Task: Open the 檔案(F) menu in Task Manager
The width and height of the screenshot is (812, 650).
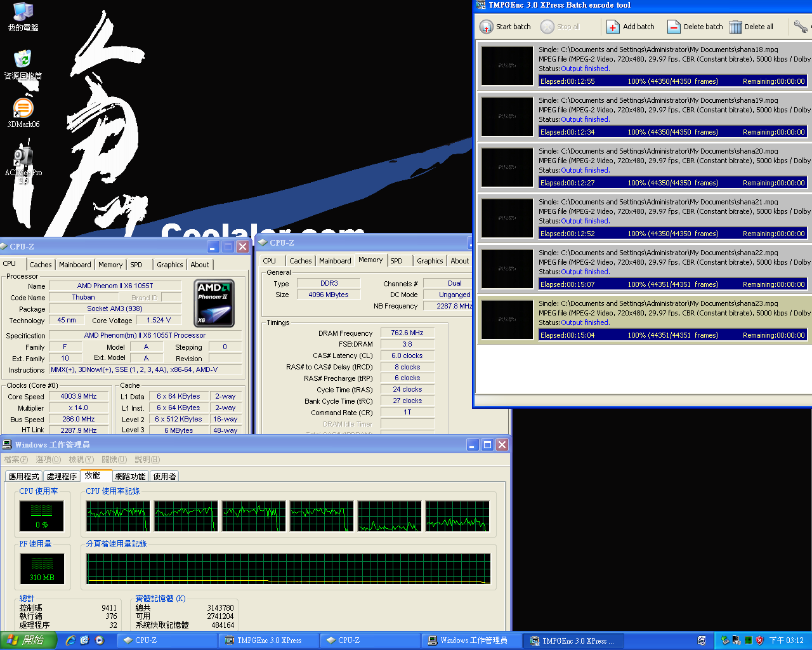Action: (x=16, y=460)
